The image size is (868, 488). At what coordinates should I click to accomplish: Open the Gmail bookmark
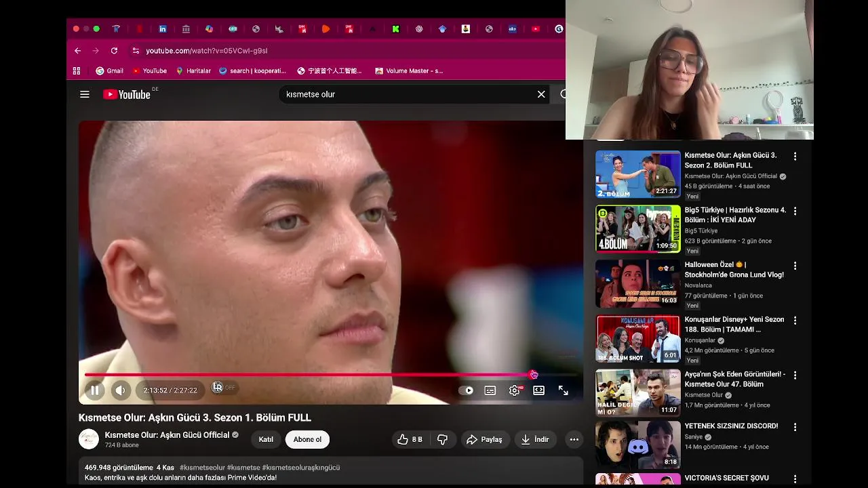(110, 70)
